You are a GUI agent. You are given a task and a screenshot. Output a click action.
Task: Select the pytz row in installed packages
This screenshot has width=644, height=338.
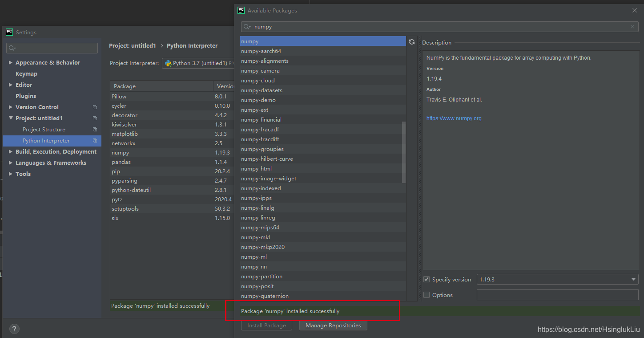(172, 200)
